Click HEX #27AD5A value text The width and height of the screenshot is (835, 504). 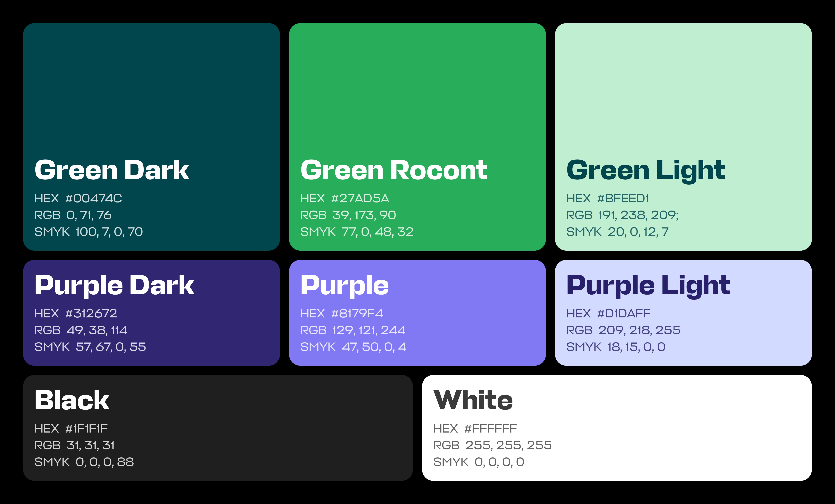(x=344, y=198)
